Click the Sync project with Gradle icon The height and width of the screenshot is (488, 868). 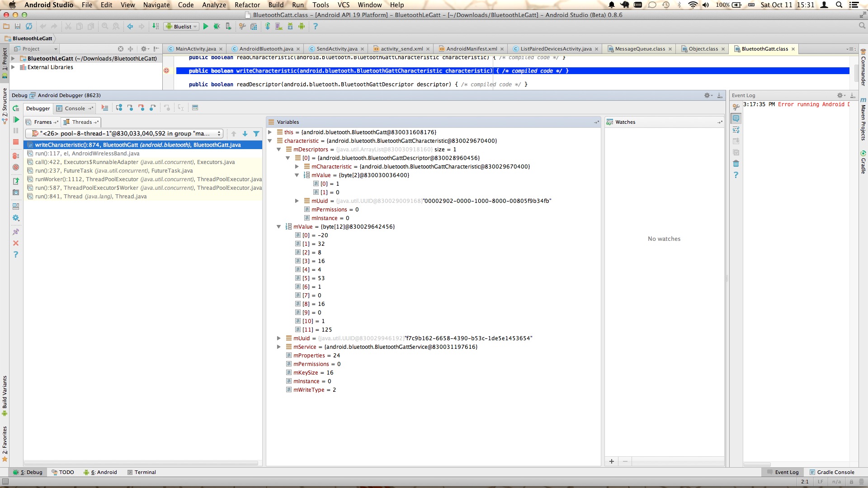click(268, 26)
